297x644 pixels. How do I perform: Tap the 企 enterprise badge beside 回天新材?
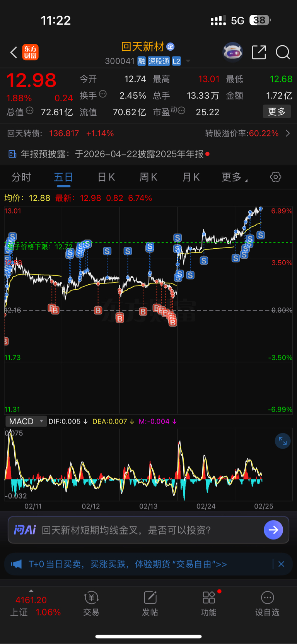170,47
